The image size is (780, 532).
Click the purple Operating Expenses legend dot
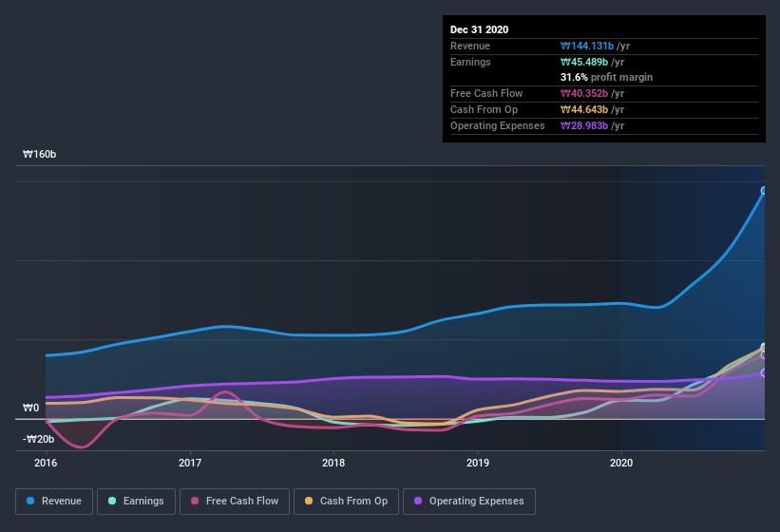[x=418, y=501]
